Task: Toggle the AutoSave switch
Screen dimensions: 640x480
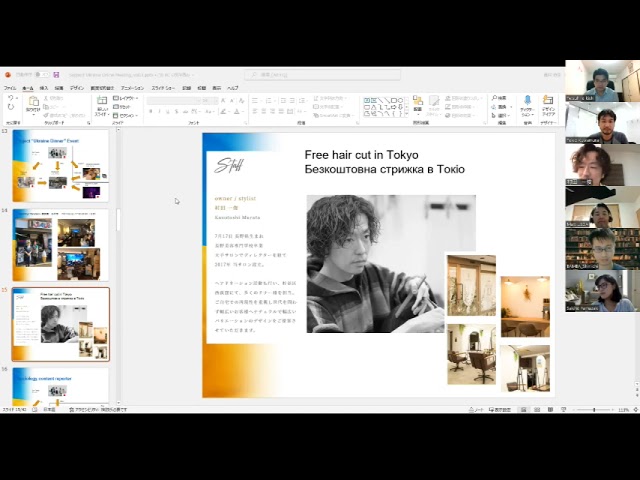Action: [38, 75]
